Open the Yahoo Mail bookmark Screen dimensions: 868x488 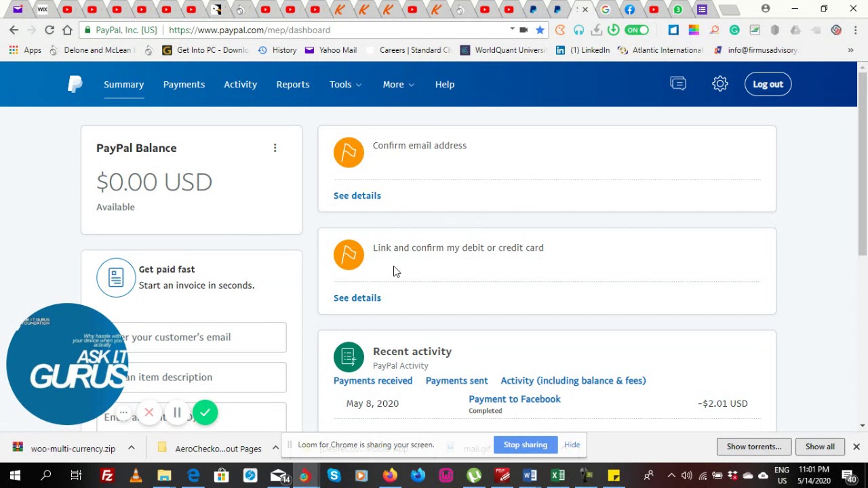pyautogui.click(x=330, y=50)
